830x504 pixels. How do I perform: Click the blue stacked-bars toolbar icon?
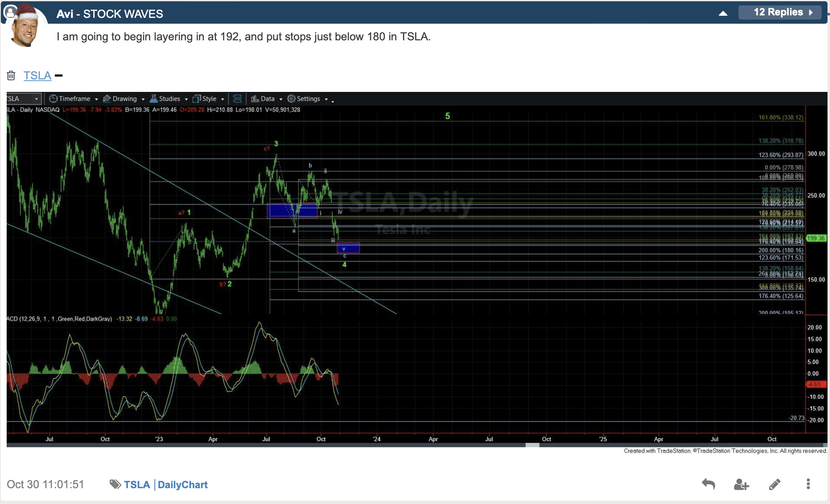(x=237, y=99)
